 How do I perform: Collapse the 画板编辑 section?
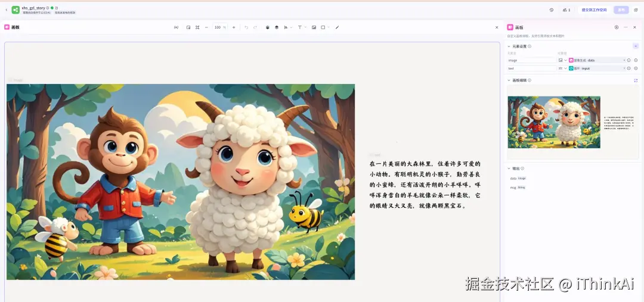tap(509, 80)
